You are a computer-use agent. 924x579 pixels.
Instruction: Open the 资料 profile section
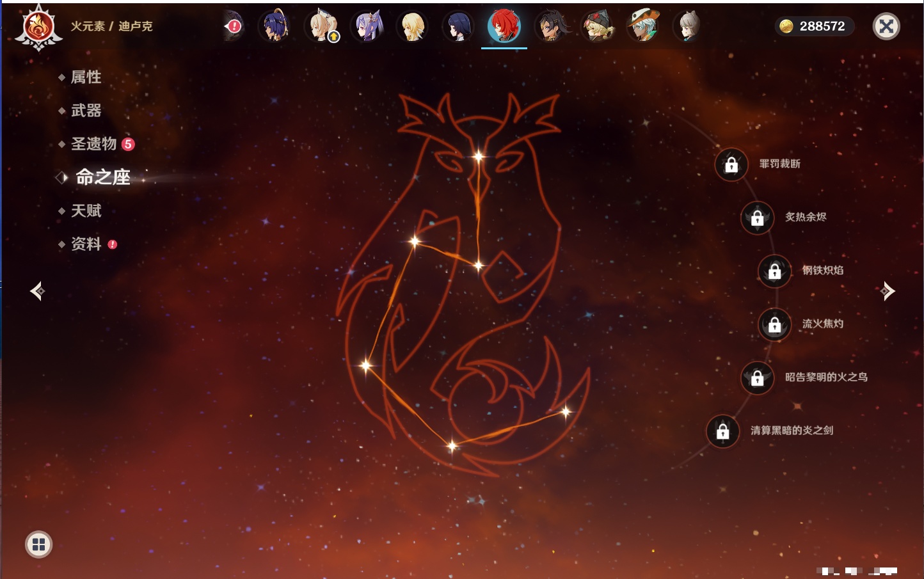[x=86, y=244]
